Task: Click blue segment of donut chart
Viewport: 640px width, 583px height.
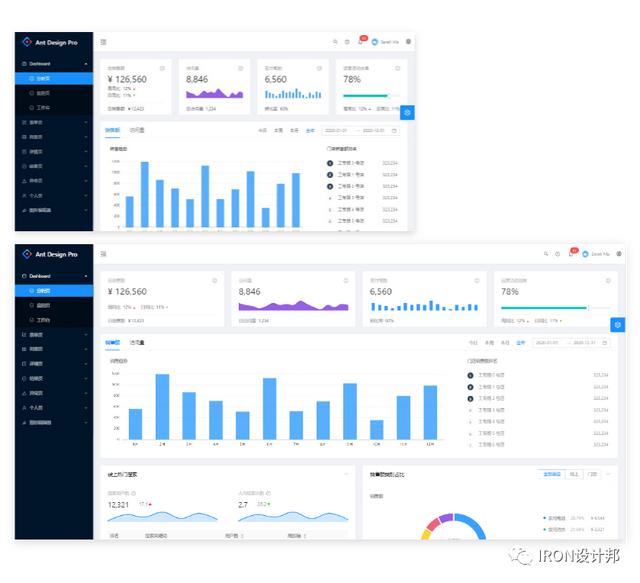Action: (x=474, y=526)
